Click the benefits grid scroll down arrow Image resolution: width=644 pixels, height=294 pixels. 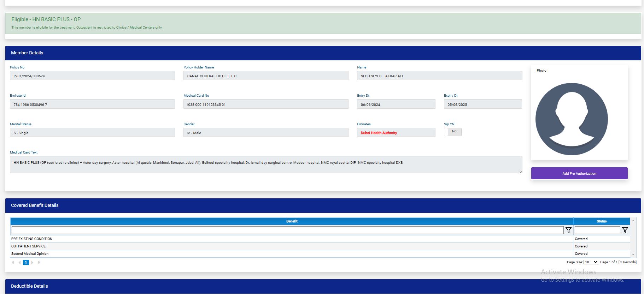click(633, 254)
